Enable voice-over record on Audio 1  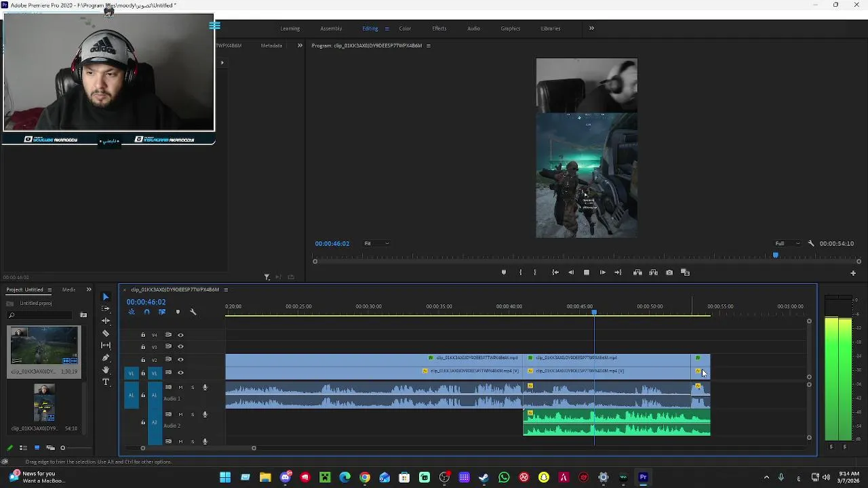205,388
